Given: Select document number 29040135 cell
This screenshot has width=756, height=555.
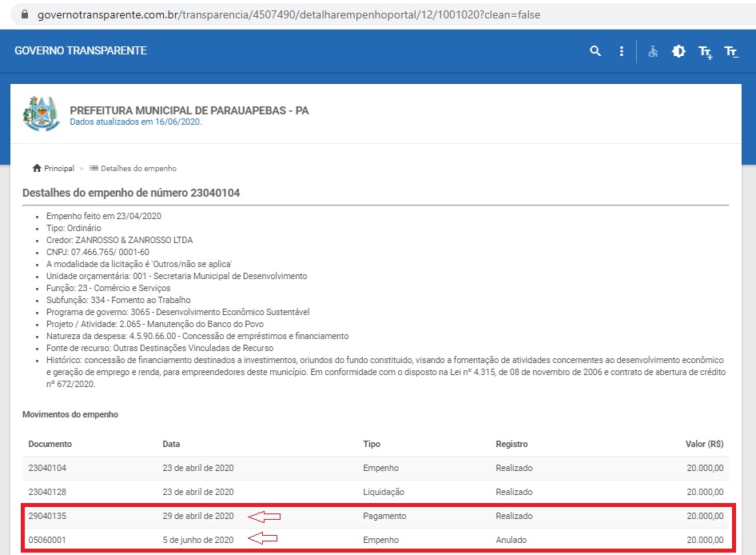Looking at the screenshot, I should (x=47, y=516).
